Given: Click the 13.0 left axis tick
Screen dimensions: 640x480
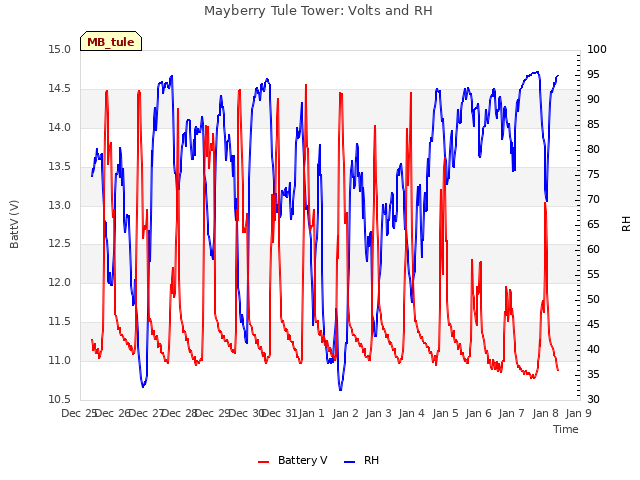Looking at the screenshot, I should point(59,205).
